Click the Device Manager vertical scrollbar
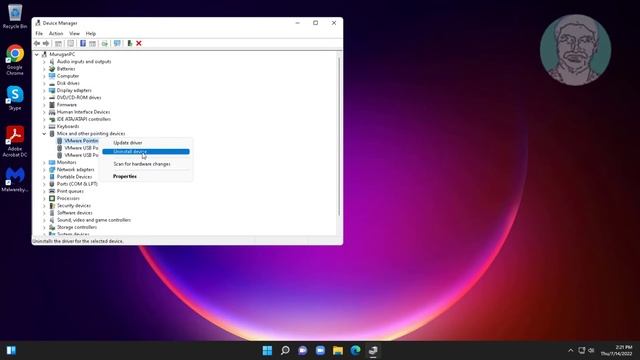Image resolution: width=640 pixels, height=360 pixels. click(339, 137)
